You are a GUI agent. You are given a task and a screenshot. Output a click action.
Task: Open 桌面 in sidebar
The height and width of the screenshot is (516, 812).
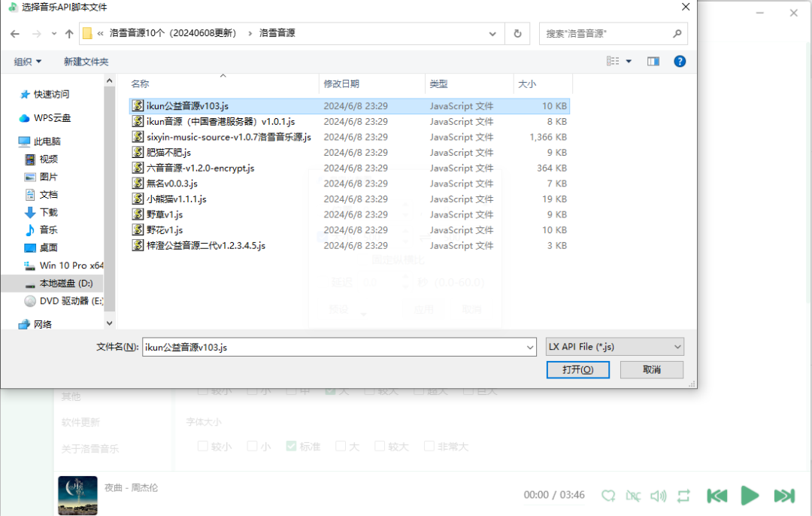click(x=41, y=247)
